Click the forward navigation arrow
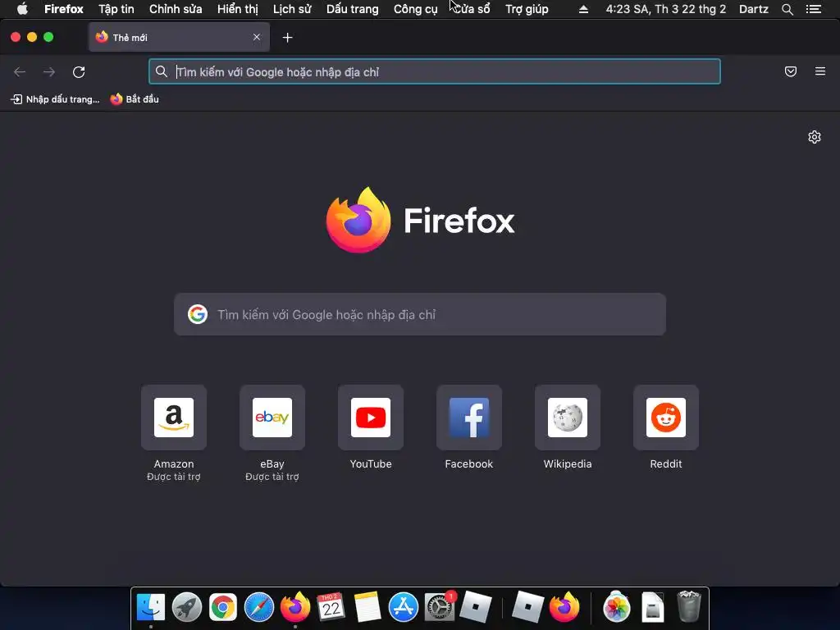This screenshot has width=840, height=630. [x=49, y=72]
